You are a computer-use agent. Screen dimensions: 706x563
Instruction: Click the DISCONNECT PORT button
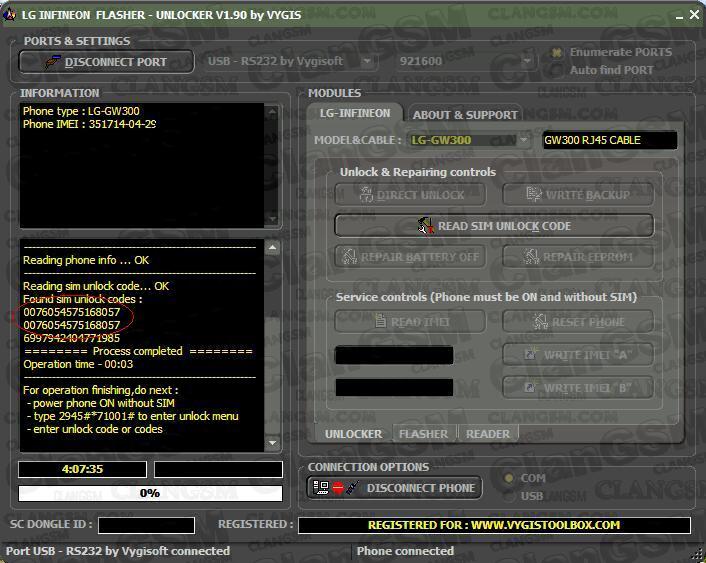pyautogui.click(x=106, y=62)
